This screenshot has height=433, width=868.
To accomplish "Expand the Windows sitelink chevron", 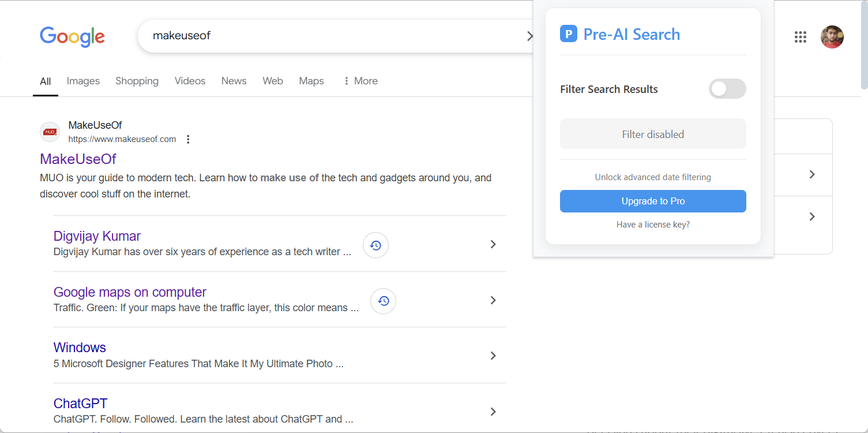I will click(493, 356).
